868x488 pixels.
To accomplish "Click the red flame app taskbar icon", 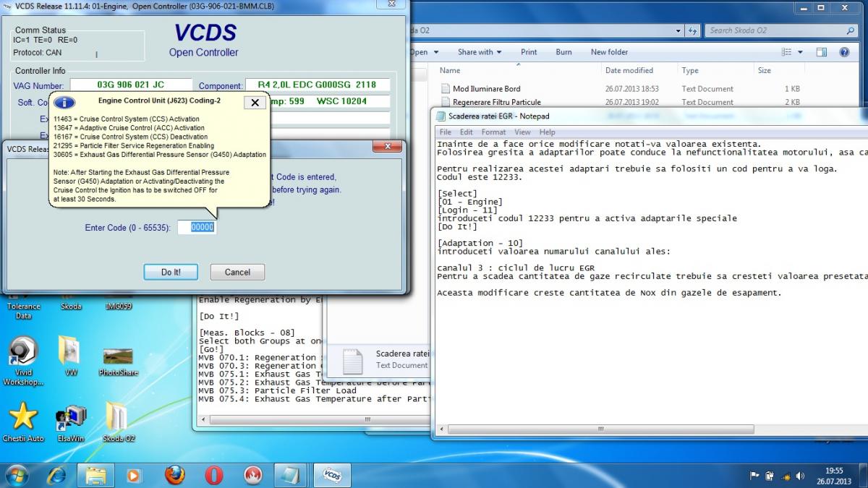I will point(252,475).
